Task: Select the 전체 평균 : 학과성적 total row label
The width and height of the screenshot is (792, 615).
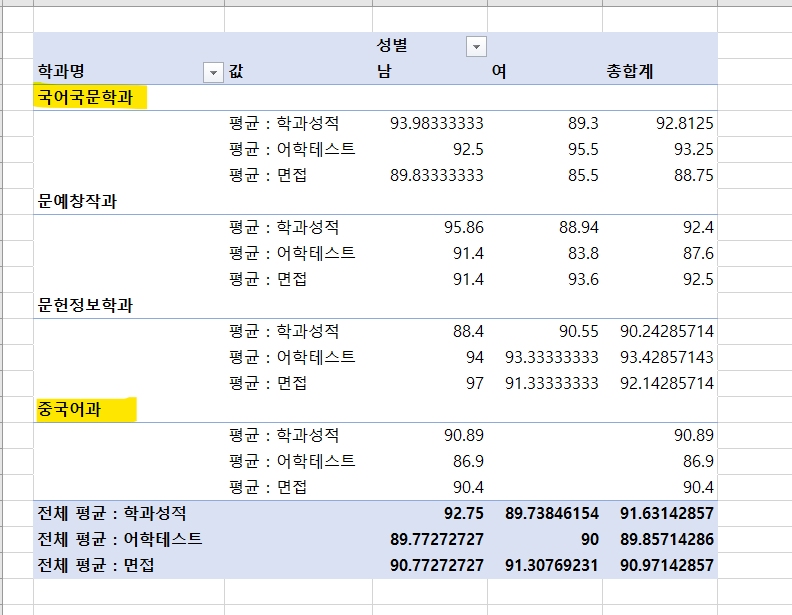Action: [112, 513]
